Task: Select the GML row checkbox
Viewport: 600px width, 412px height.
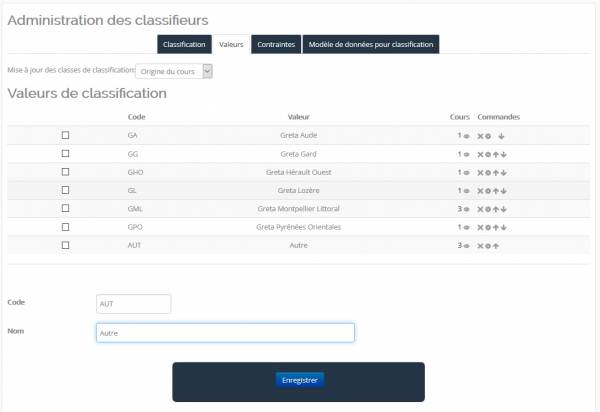Action: click(66, 208)
